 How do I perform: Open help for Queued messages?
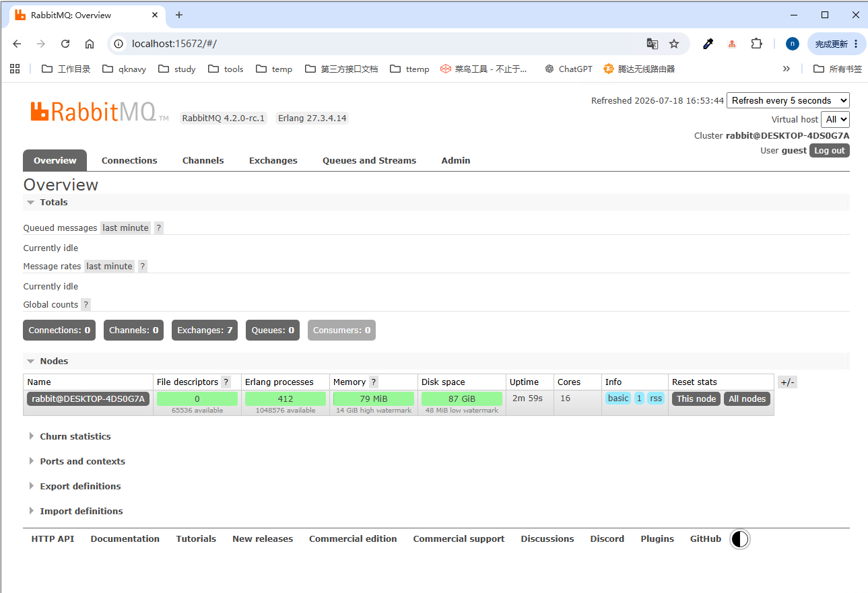159,228
